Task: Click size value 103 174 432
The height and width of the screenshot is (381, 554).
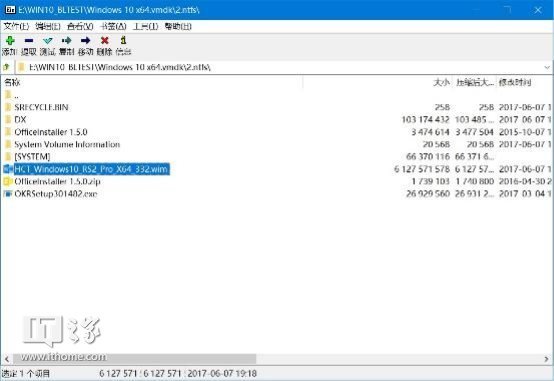Action: click(x=425, y=119)
